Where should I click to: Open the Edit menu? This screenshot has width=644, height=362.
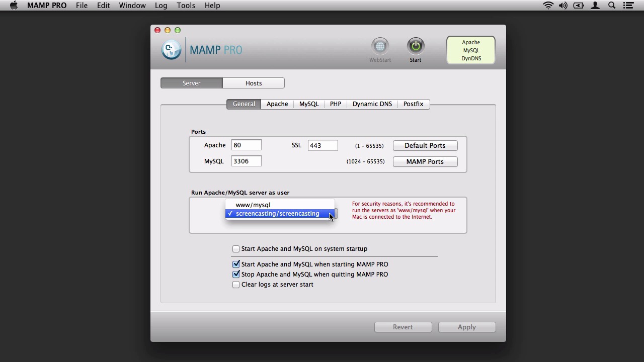point(103,6)
